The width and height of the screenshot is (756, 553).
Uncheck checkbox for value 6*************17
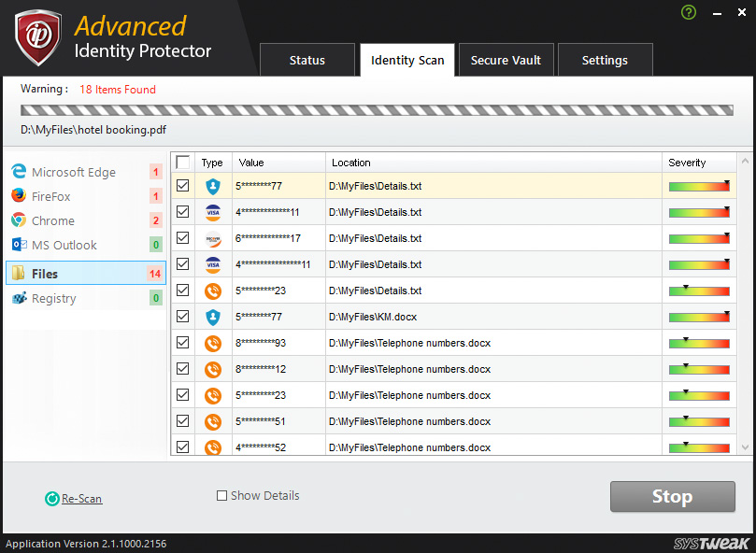click(183, 237)
